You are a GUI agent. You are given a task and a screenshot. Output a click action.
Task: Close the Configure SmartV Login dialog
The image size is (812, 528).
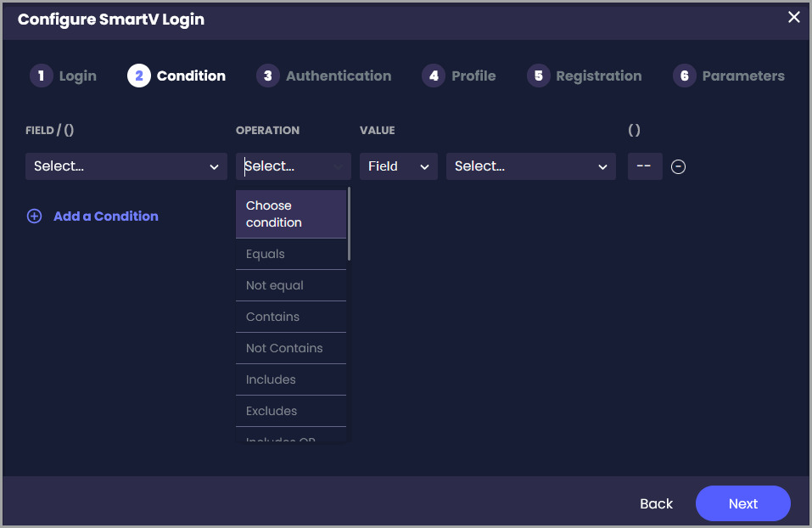pyautogui.click(x=793, y=17)
